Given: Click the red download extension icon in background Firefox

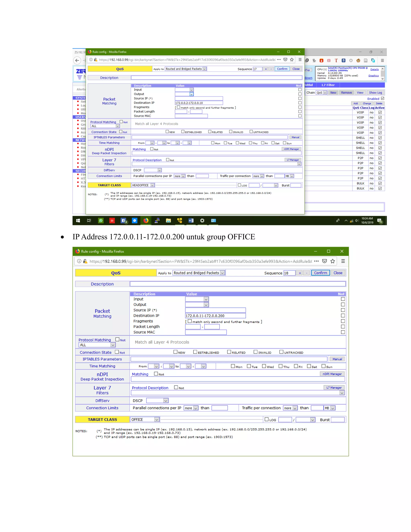Looking at the screenshot, I should 321,60.
